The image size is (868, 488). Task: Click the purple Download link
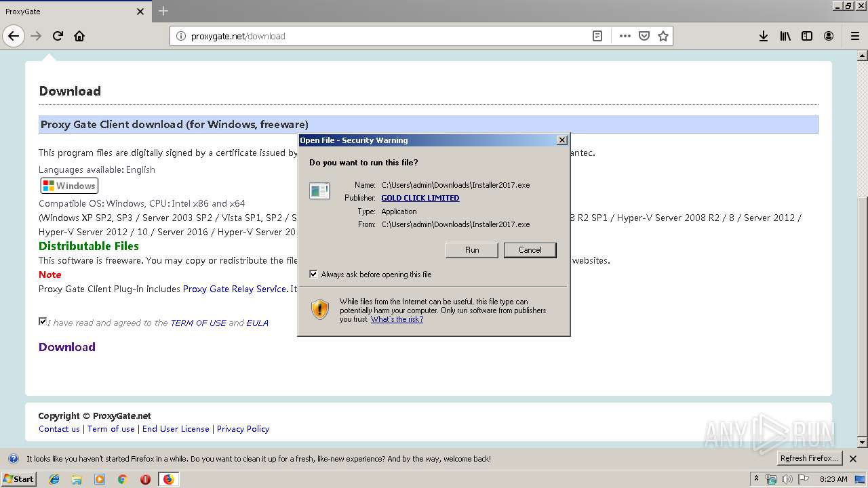click(67, 347)
